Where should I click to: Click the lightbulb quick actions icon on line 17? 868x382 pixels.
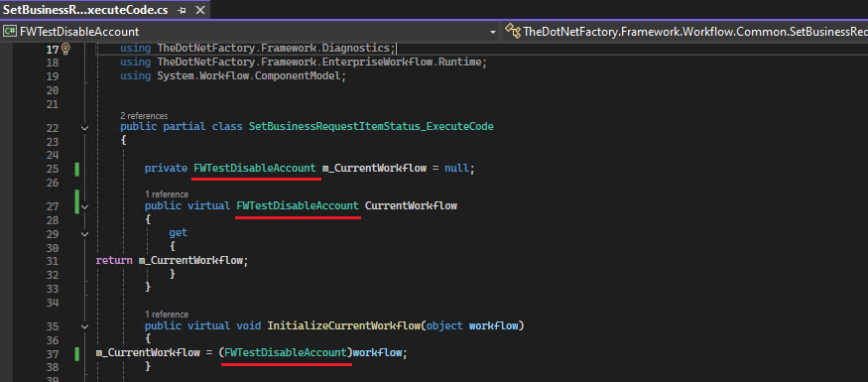(65, 49)
